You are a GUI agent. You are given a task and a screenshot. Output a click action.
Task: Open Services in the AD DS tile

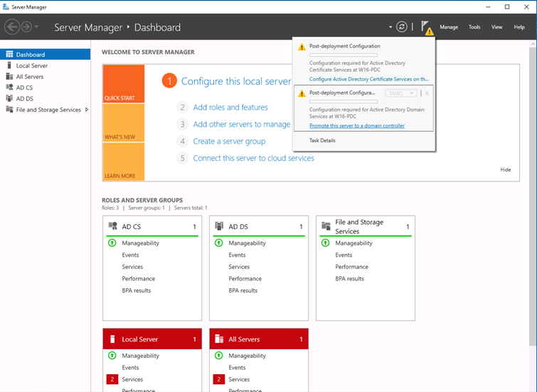[239, 267]
